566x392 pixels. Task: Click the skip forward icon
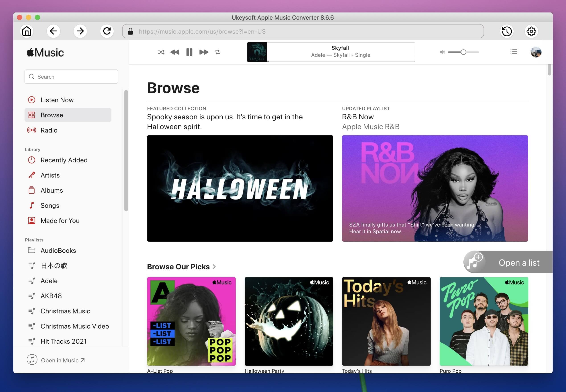pos(203,52)
